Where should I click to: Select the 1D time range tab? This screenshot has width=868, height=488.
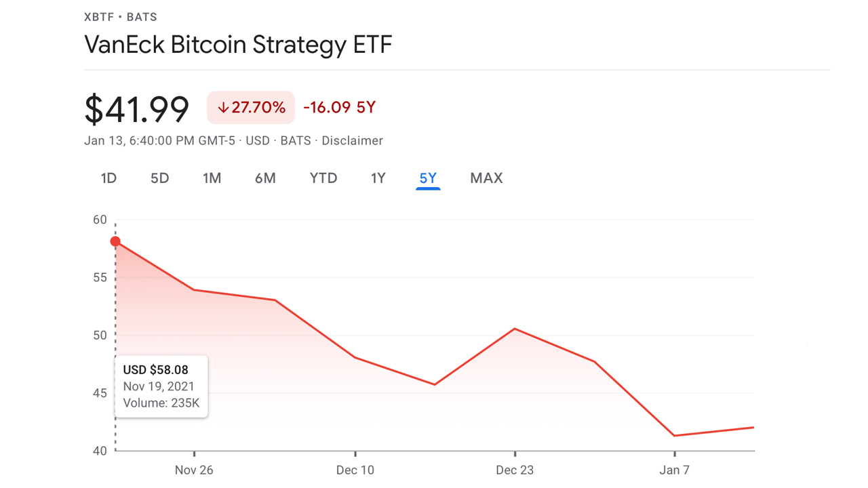tap(108, 178)
